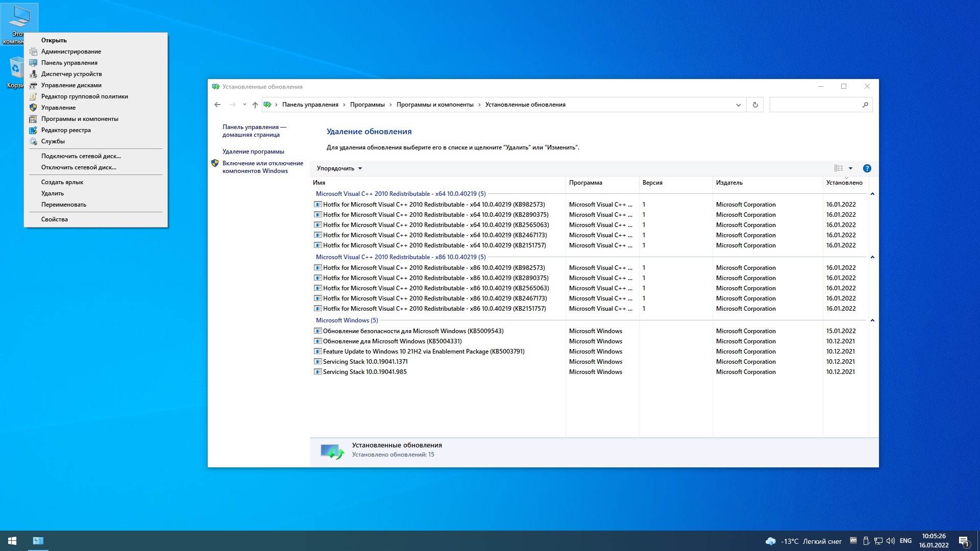Open Action Center from system tray
This screenshot has width=980, height=551.
pyautogui.click(x=965, y=541)
